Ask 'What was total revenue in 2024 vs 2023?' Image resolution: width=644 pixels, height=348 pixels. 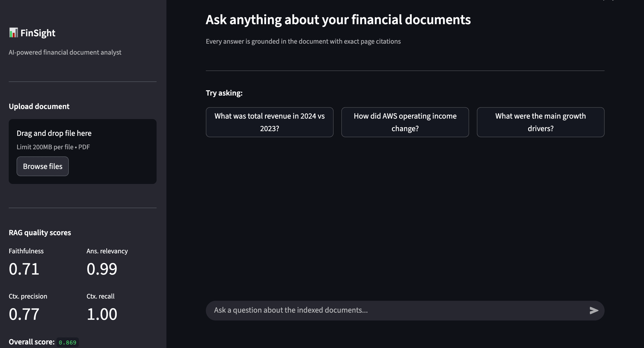coord(269,122)
